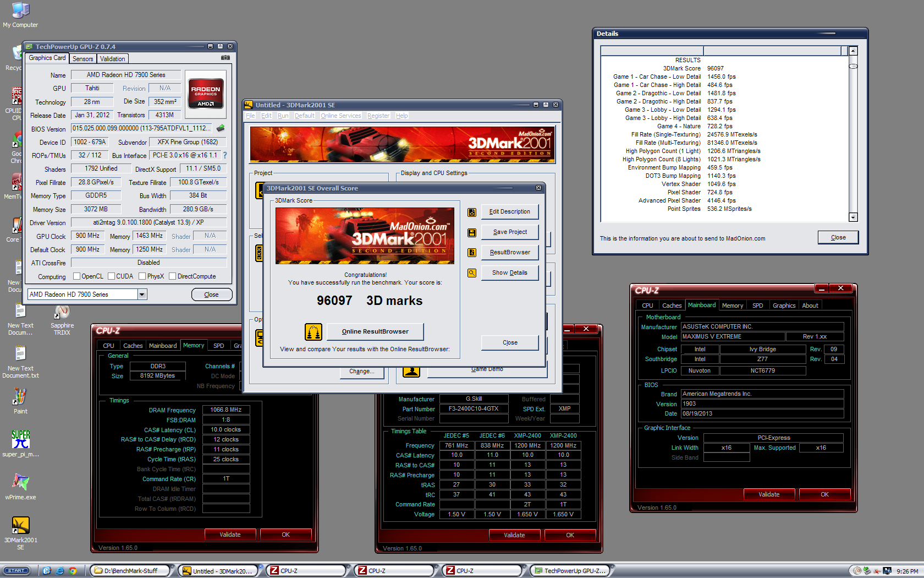Click the monitor tray icon
The height and width of the screenshot is (578, 924).
[887, 571]
